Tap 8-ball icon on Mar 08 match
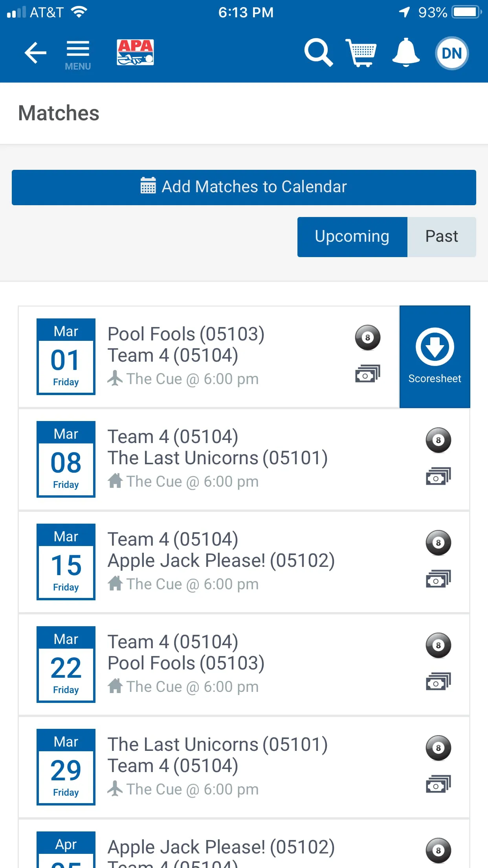The image size is (488, 868). 438,440
